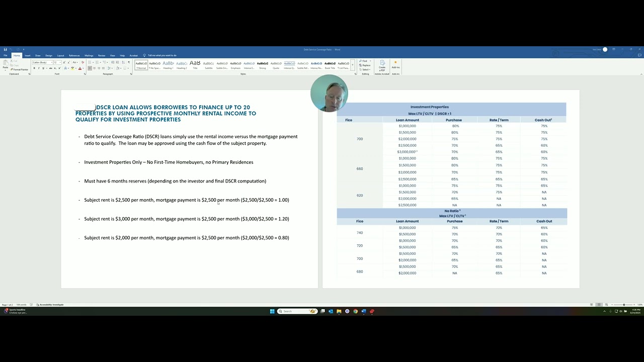Click the 'Cash Out' header in the No Ratio table

tap(544, 221)
